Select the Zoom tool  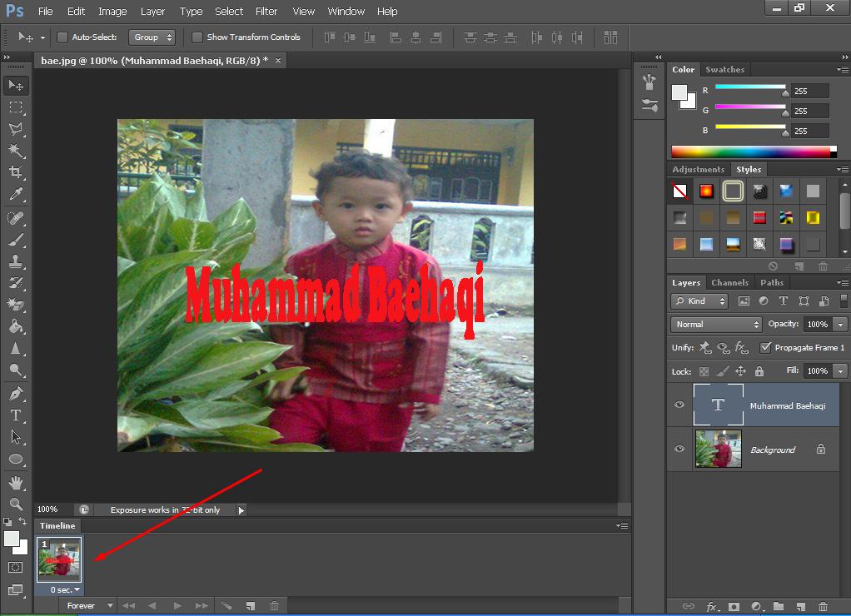click(x=15, y=504)
